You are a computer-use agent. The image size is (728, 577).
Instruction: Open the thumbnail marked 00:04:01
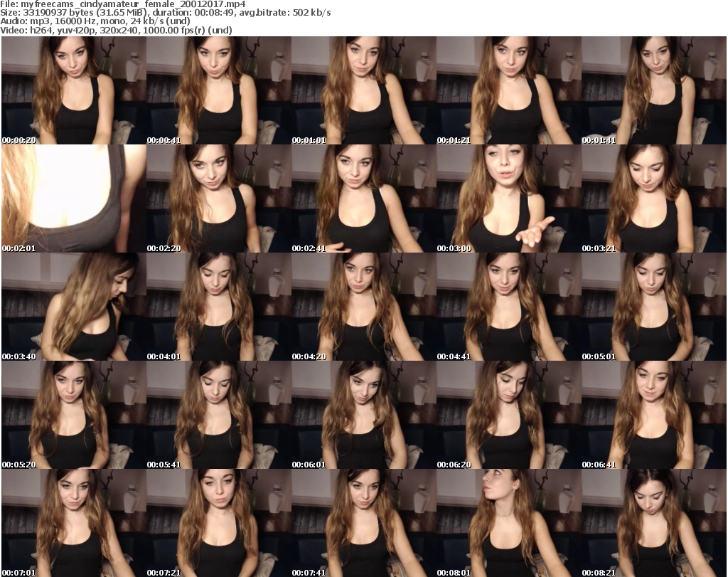219,307
